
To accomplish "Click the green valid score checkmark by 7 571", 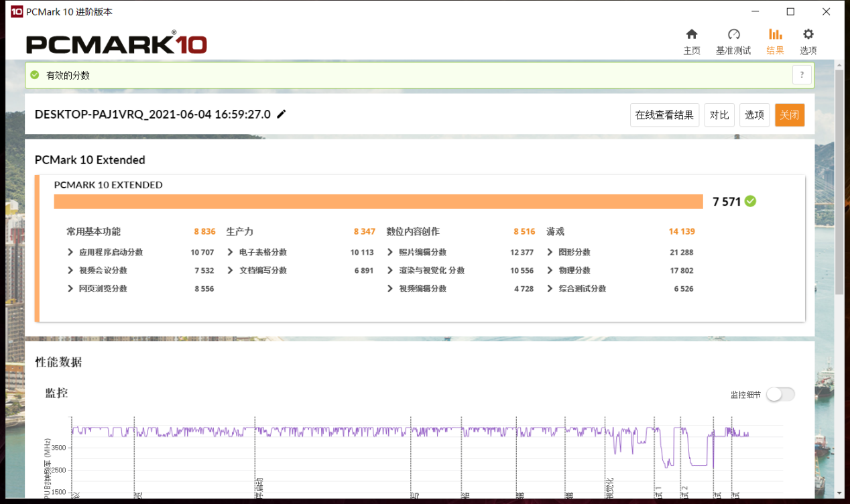I will click(750, 201).
